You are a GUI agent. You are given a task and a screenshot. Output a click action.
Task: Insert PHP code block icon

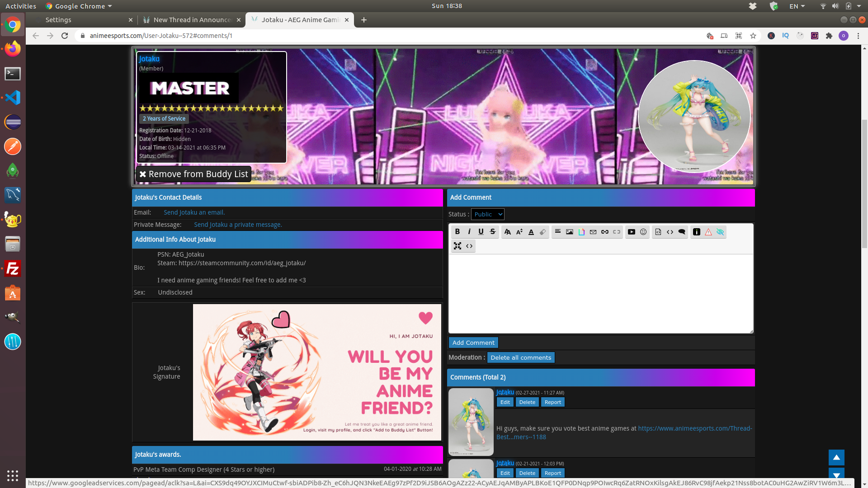point(658,232)
